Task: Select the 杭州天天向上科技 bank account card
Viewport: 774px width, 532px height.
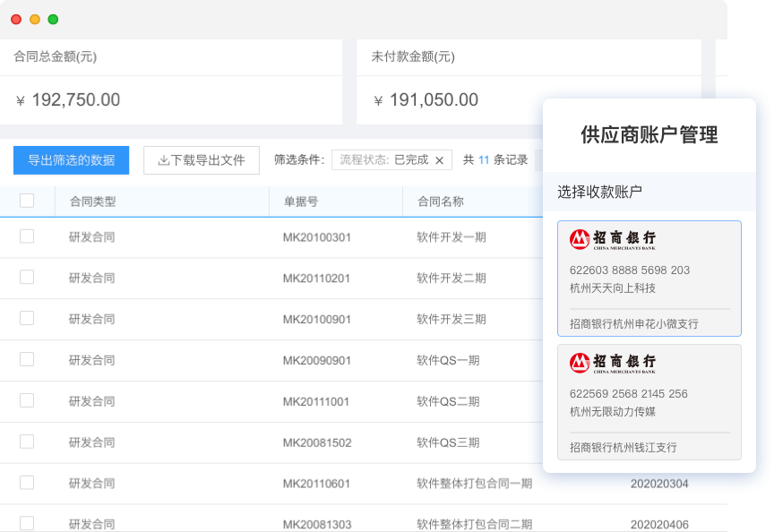Action: coord(649,278)
